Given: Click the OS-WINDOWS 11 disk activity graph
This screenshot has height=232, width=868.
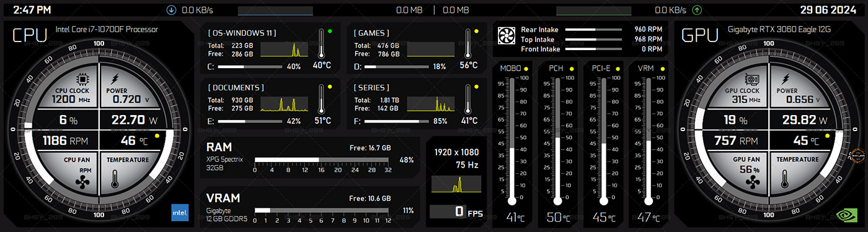Looking at the screenshot, I should (x=283, y=49).
